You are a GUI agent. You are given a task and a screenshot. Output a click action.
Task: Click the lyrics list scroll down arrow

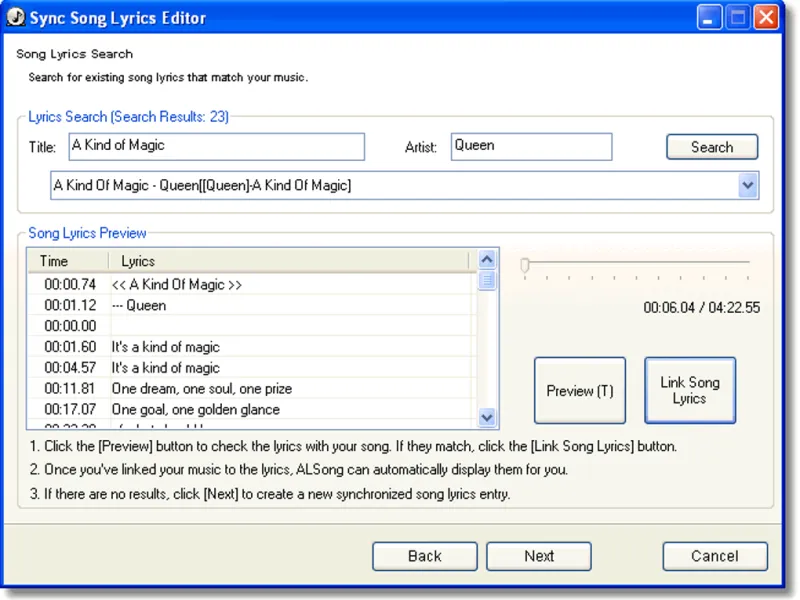pos(487,418)
